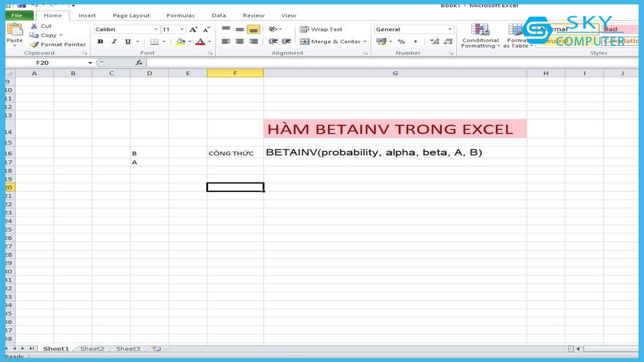644x362 pixels.
Task: Increase font size with the grow-font icon
Action: 193,30
